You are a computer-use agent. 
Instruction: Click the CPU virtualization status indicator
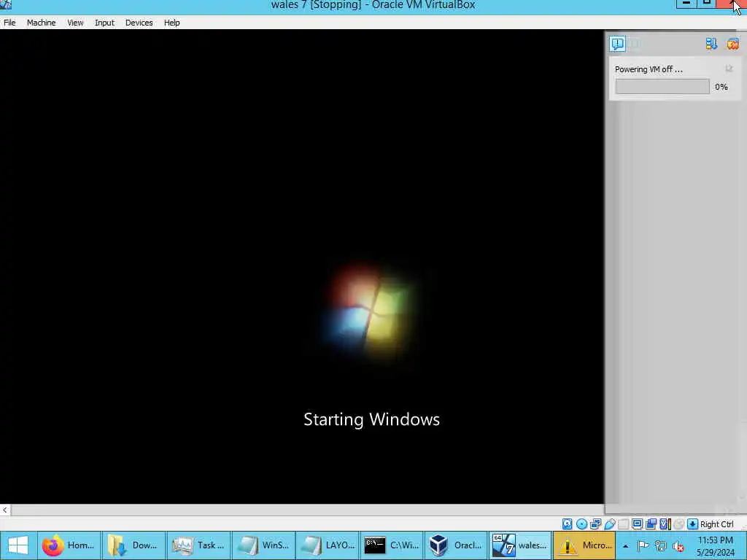665,524
